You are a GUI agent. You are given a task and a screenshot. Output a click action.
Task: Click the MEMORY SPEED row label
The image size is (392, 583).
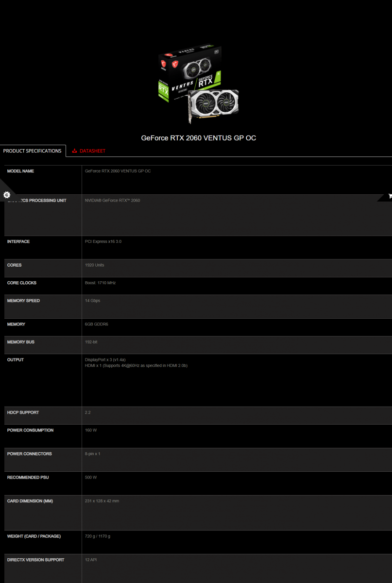click(24, 301)
